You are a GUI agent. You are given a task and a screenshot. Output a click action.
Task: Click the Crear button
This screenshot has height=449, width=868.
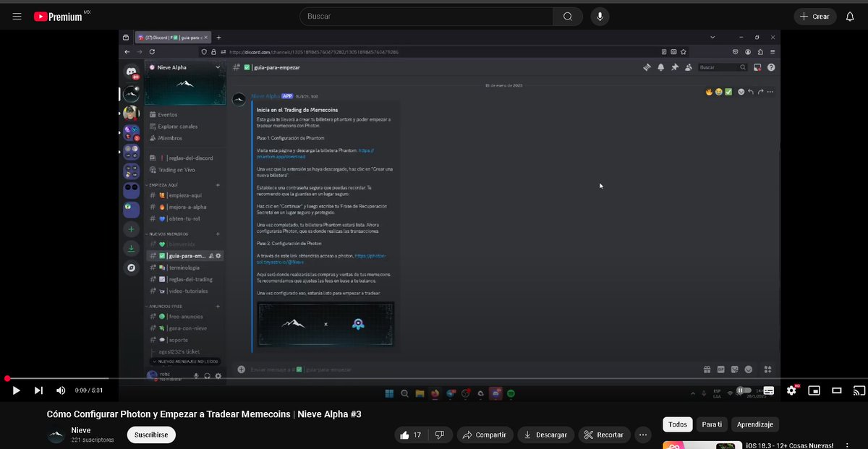click(815, 16)
